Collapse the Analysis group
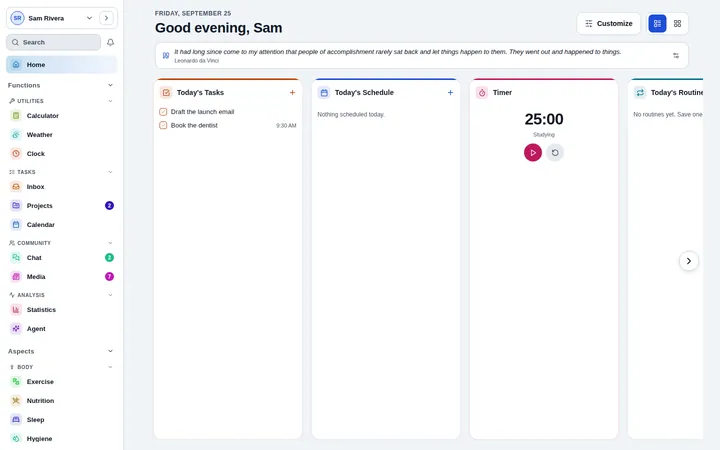Viewport: 720px width, 450px height. (x=110, y=295)
